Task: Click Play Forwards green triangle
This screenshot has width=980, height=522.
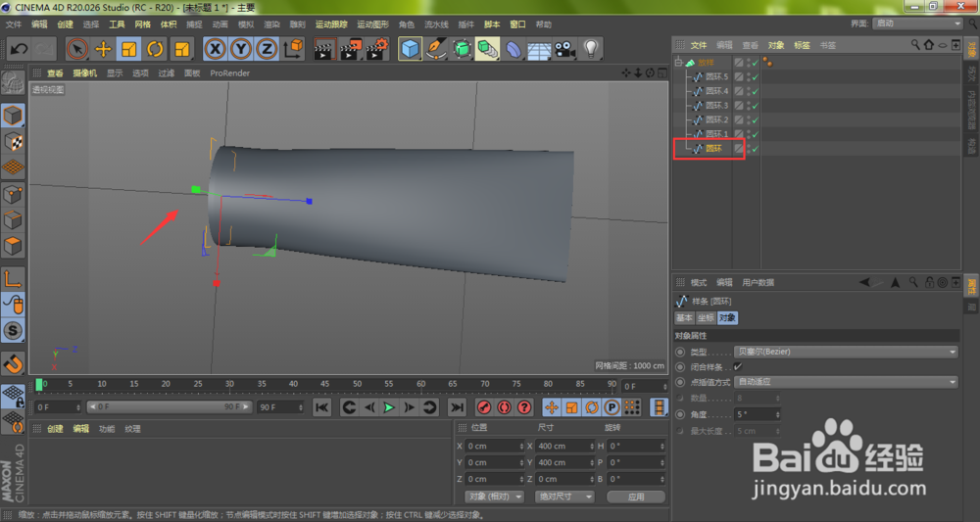Action: 389,407
